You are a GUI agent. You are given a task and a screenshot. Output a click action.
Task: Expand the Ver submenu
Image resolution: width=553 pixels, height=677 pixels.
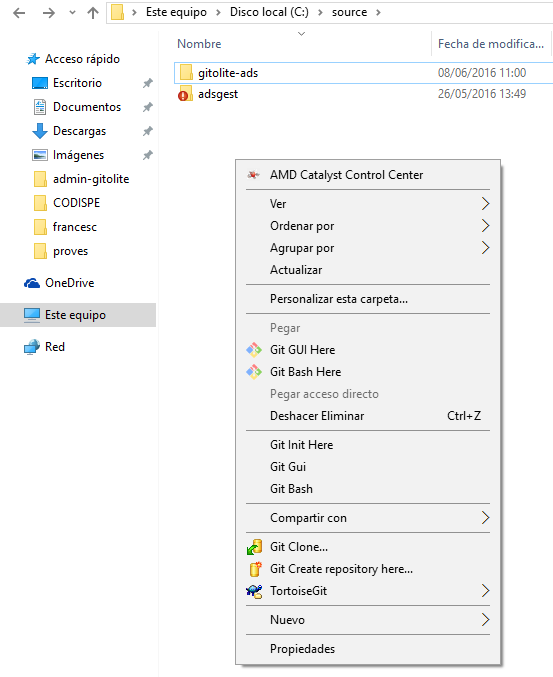coord(368,204)
